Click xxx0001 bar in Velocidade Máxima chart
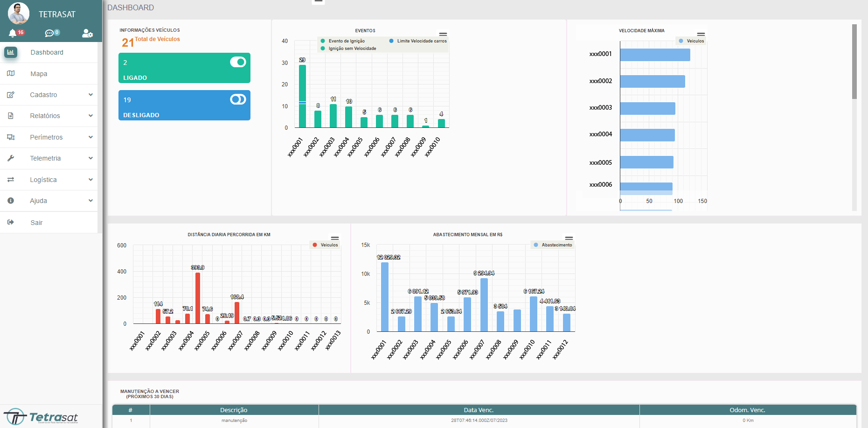This screenshot has height=428, width=868. point(655,55)
